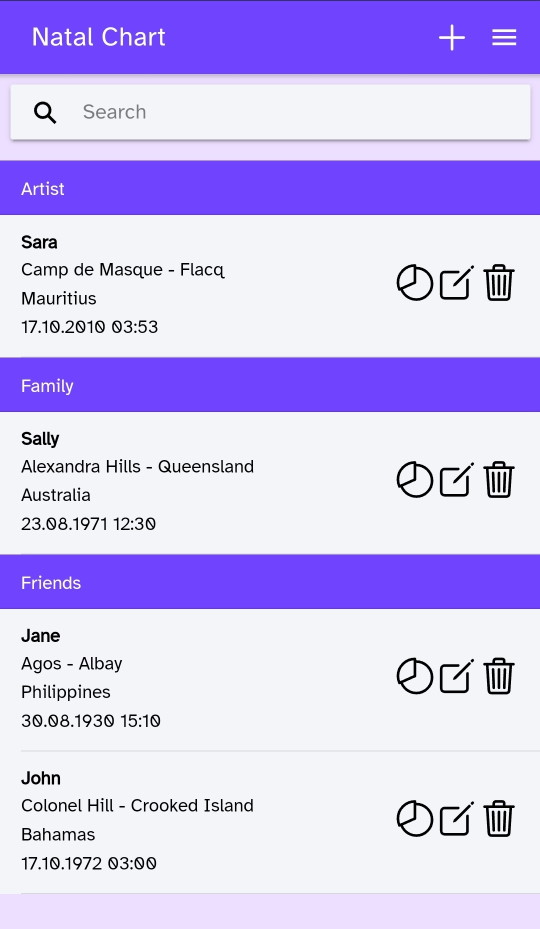Image resolution: width=540 pixels, height=929 pixels.
Task: Delete Sally's record
Action: pos(499,479)
